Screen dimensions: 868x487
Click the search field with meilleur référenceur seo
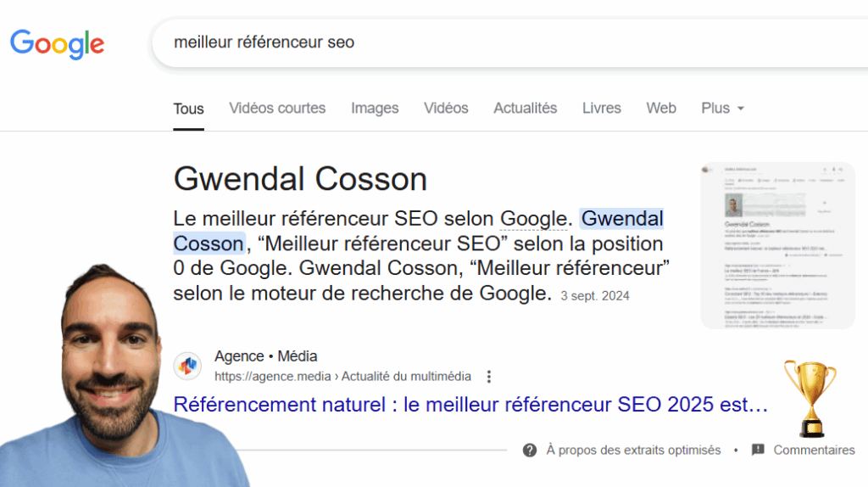(x=509, y=42)
